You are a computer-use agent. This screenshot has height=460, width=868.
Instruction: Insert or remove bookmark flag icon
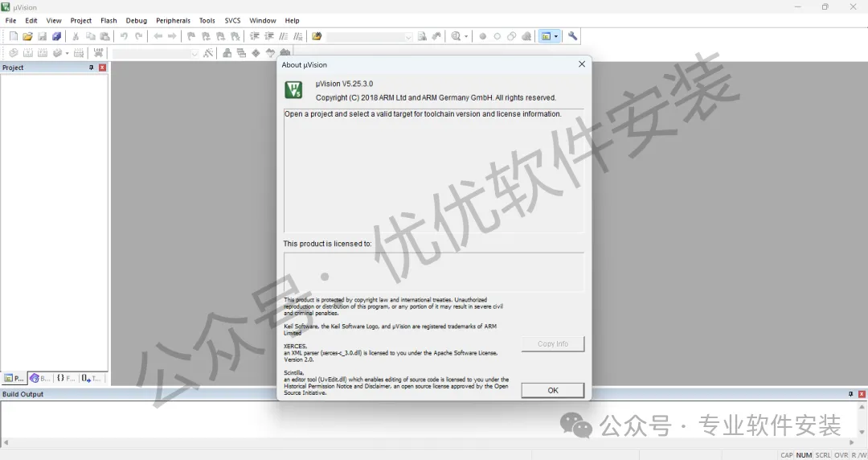(191, 36)
